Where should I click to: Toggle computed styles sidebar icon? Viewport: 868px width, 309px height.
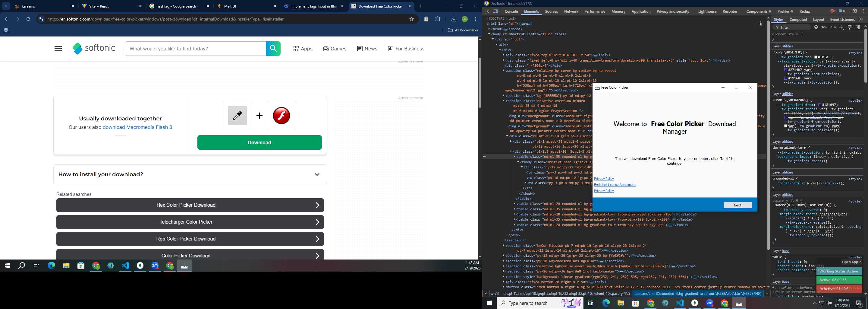(x=857, y=27)
